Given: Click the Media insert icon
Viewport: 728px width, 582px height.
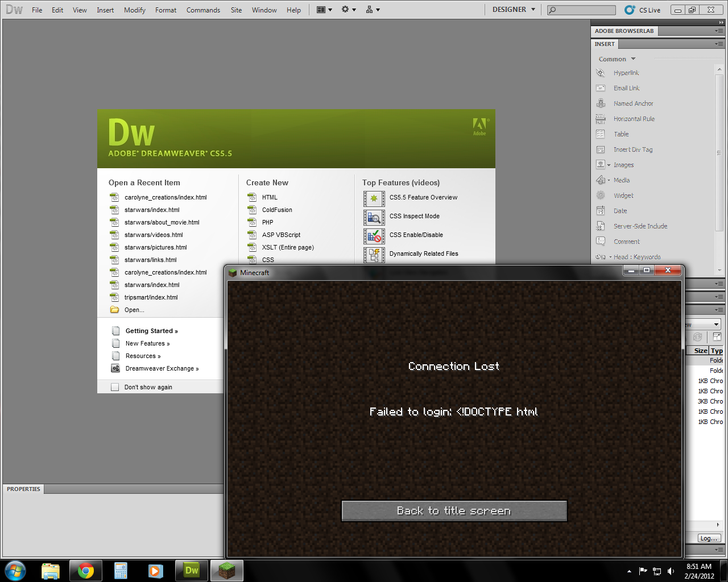Looking at the screenshot, I should tap(601, 180).
